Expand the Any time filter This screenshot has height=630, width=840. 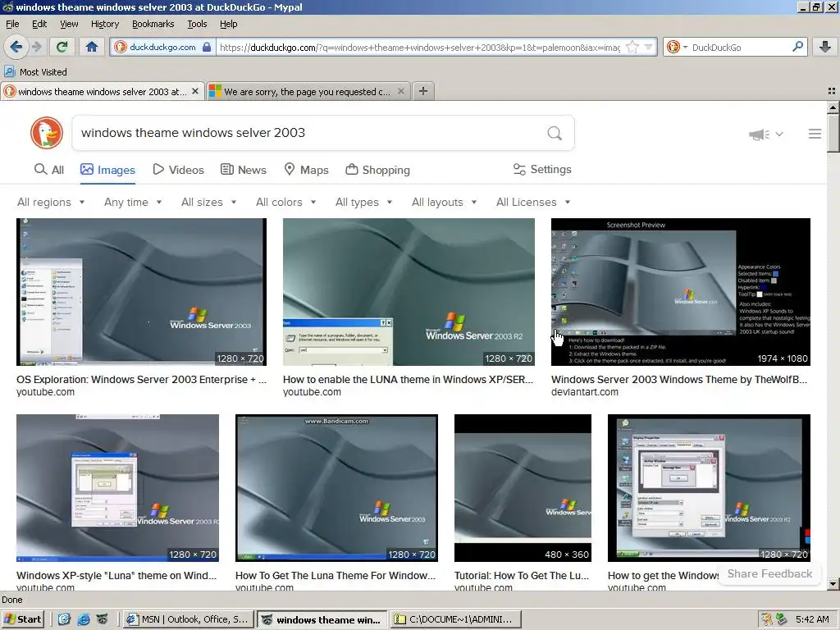click(x=133, y=202)
